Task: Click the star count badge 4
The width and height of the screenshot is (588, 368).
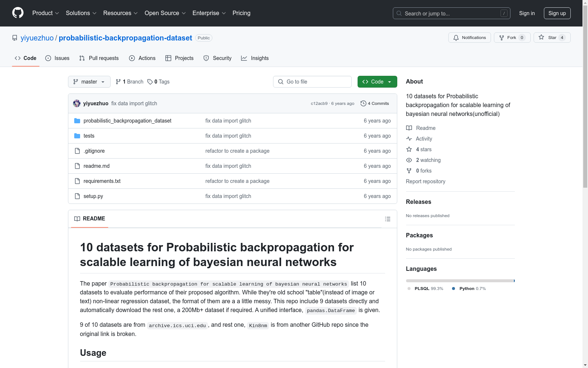Action: 562,38
